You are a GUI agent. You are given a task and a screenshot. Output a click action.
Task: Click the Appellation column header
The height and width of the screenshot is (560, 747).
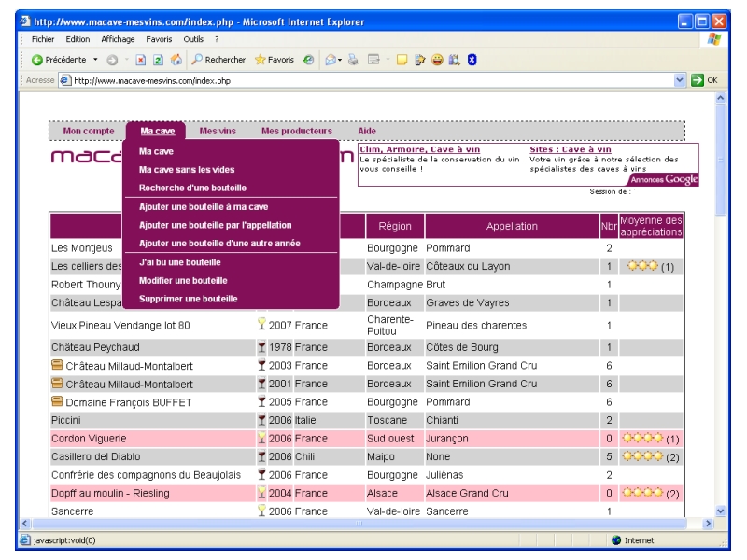click(512, 226)
